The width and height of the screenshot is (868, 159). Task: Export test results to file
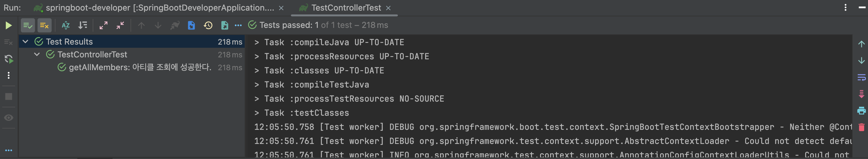224,25
